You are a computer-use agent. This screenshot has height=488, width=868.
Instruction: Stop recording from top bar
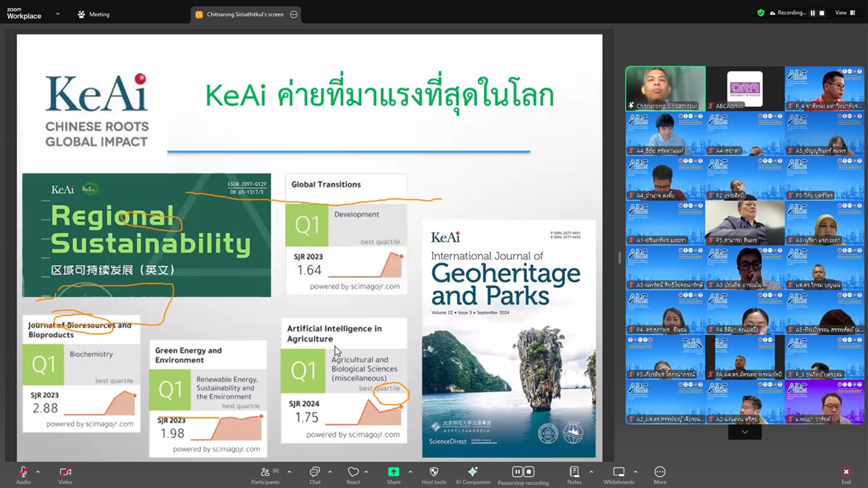point(822,13)
